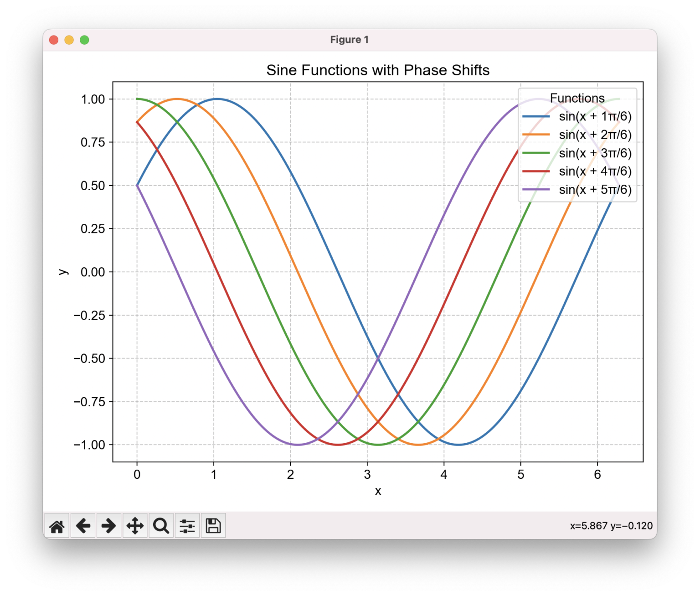Image resolution: width=700 pixels, height=596 pixels.
Task: Click the coordinate readout in the status bar
Action: point(611,525)
